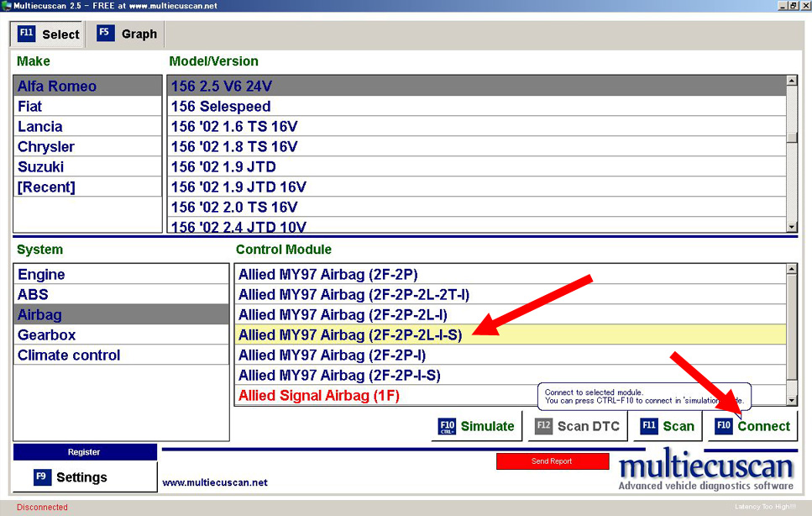This screenshot has height=516, width=812.
Task: Select Allied MY97 Airbag (2F-2P-I)
Action: pyautogui.click(x=510, y=355)
